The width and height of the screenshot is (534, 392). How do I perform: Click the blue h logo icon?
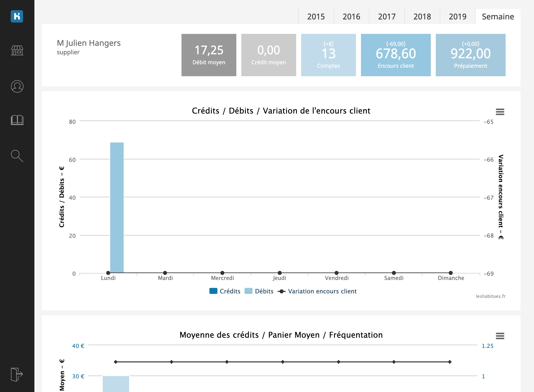17,16
